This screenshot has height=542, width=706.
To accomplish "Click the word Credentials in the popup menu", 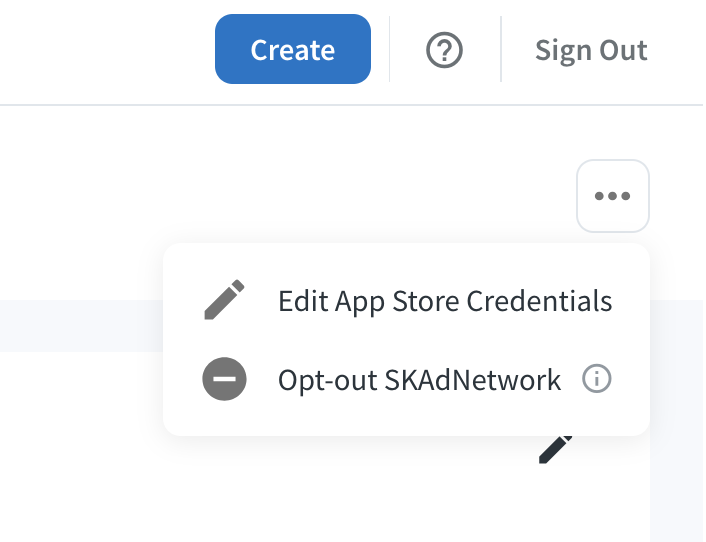I will (539, 301).
